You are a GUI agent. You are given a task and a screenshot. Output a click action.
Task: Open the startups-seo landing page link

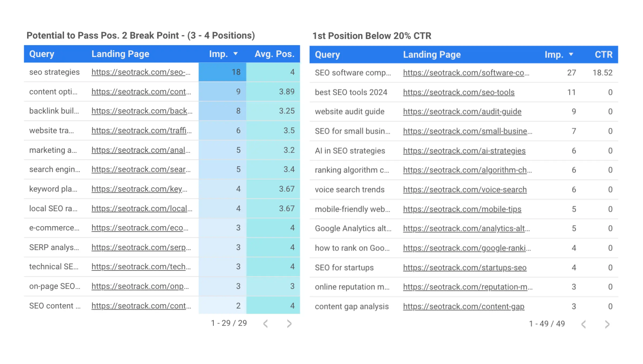(x=465, y=268)
